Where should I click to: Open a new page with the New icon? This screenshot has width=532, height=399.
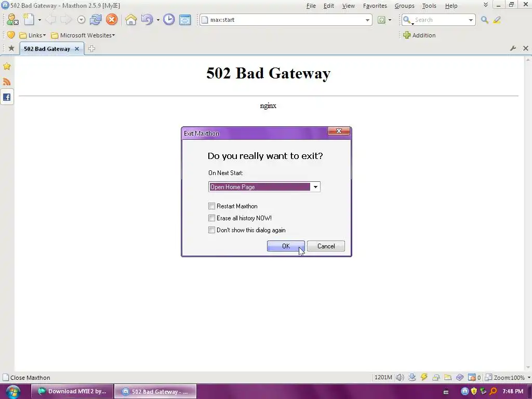click(29, 20)
